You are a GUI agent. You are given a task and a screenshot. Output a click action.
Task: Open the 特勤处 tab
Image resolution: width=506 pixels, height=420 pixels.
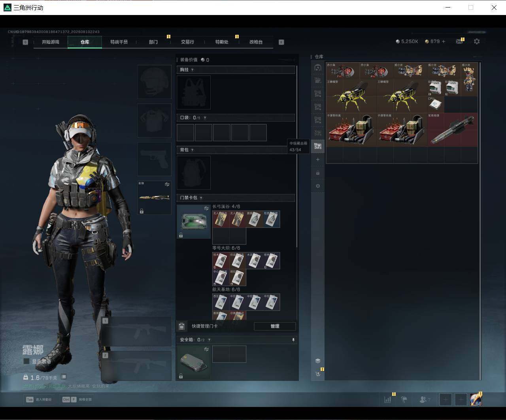[222, 42]
